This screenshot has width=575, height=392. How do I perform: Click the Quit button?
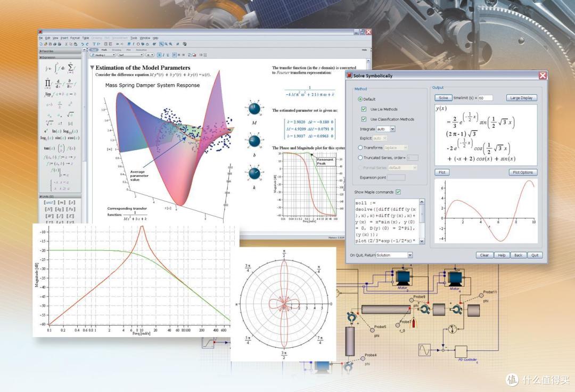pyautogui.click(x=535, y=255)
